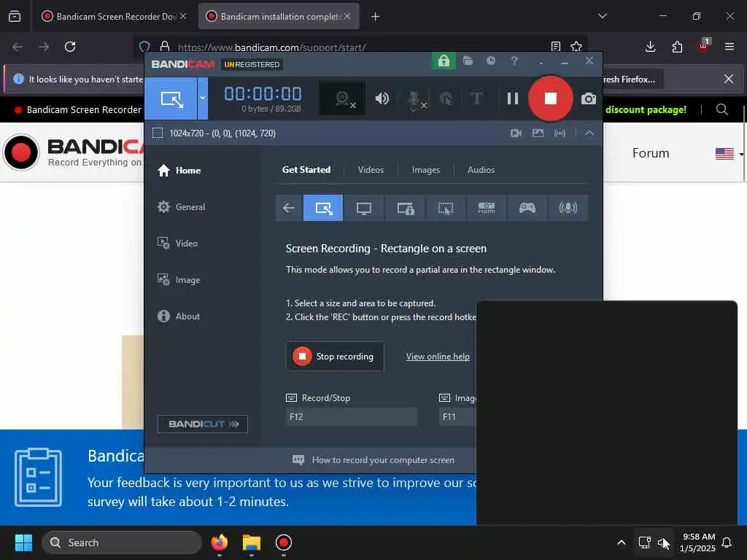Open a new Firefox tab
The image size is (747, 560).
coord(376,17)
